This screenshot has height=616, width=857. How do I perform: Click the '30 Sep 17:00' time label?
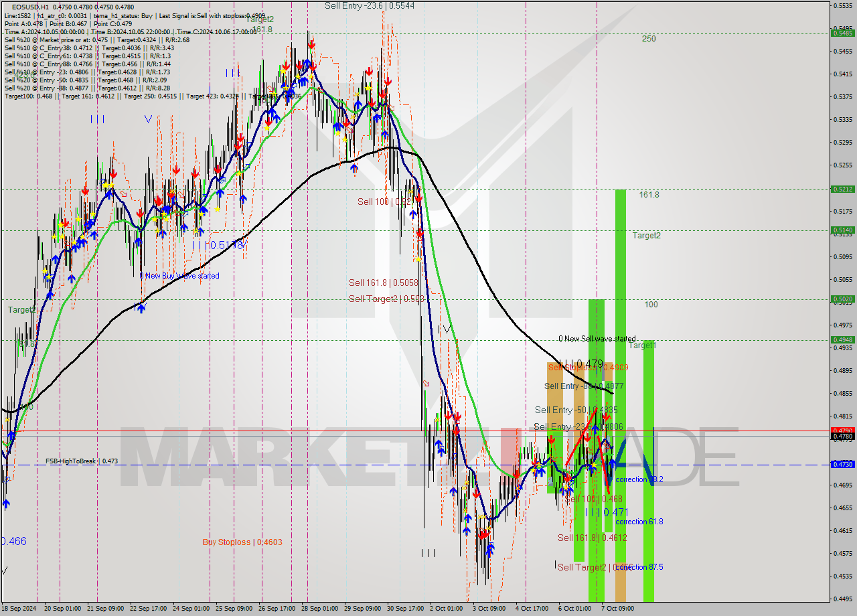[404, 609]
